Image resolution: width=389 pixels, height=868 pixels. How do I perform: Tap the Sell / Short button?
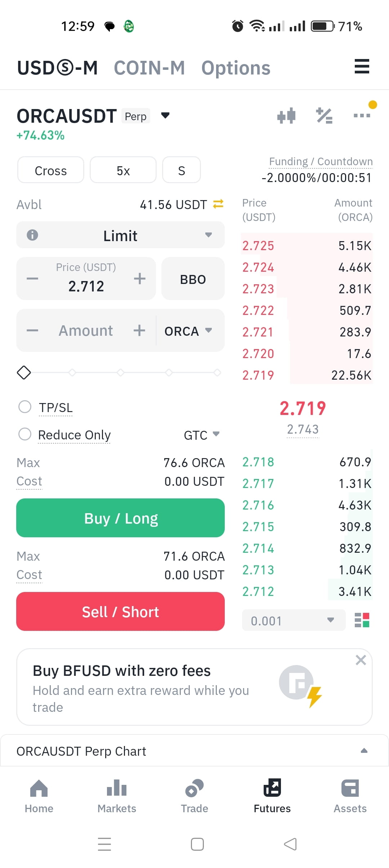(121, 611)
